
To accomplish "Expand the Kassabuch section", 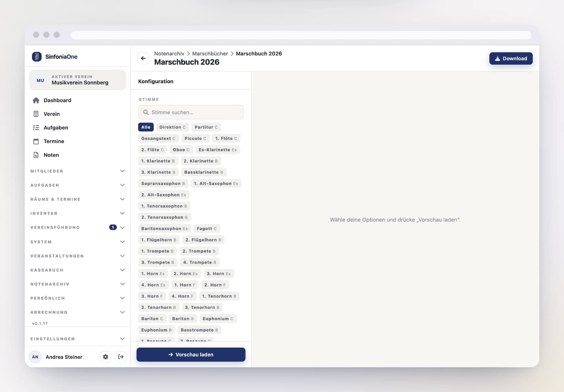I will (78, 270).
